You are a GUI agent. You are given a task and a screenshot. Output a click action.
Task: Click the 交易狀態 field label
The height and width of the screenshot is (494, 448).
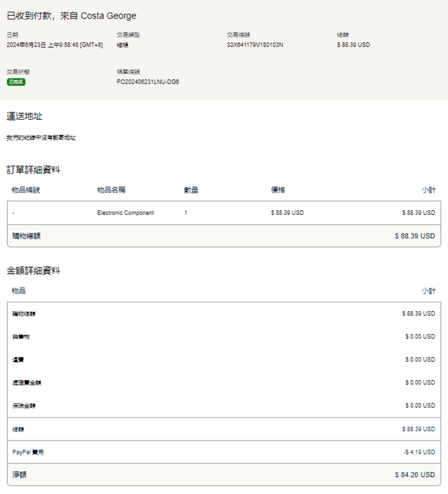pyautogui.click(x=18, y=72)
